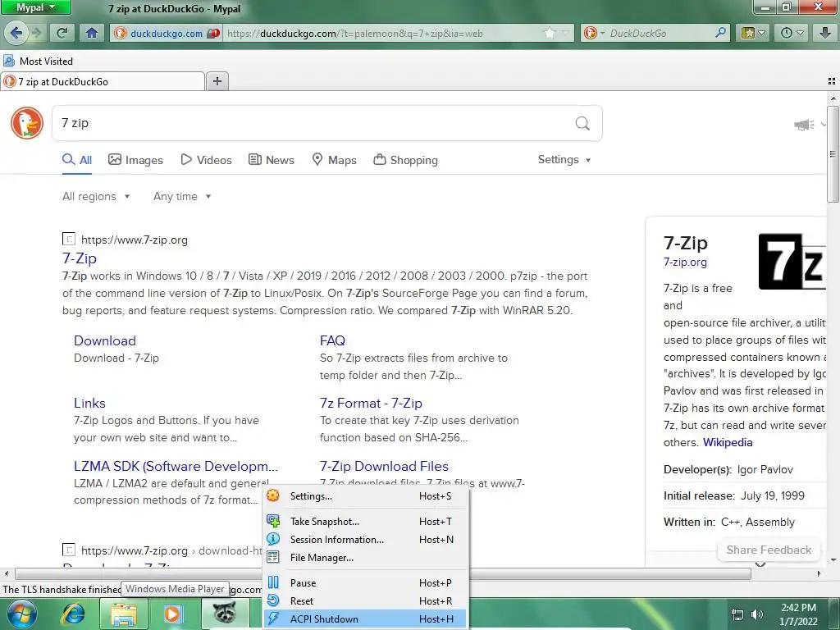Screen dimensions: 840x630
Task: Open the search engine selector dropdown
Action: 595,33
